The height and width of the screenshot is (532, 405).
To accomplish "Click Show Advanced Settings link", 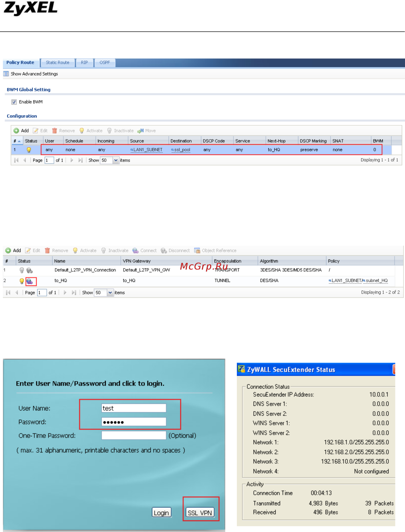I will tap(34, 74).
